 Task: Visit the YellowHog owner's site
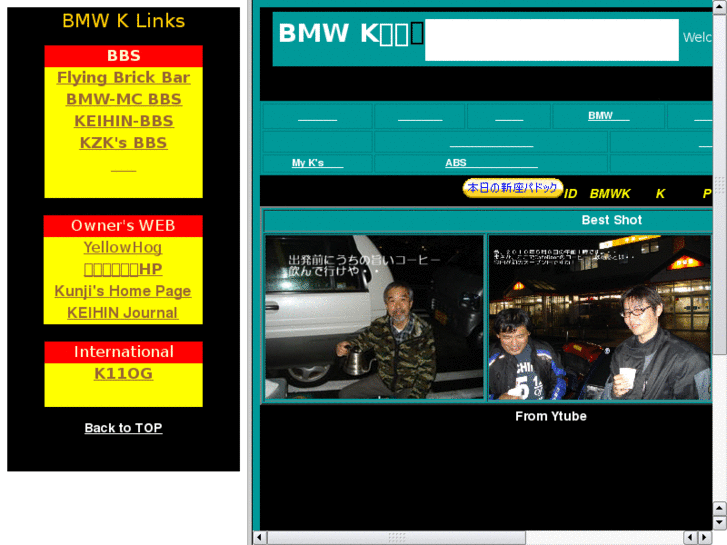click(123, 247)
